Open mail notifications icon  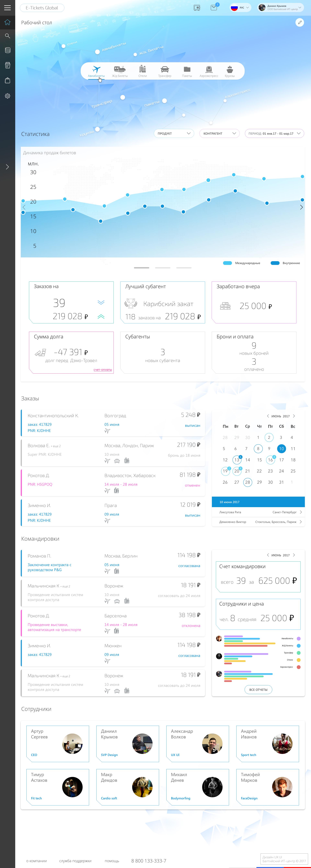214,7
